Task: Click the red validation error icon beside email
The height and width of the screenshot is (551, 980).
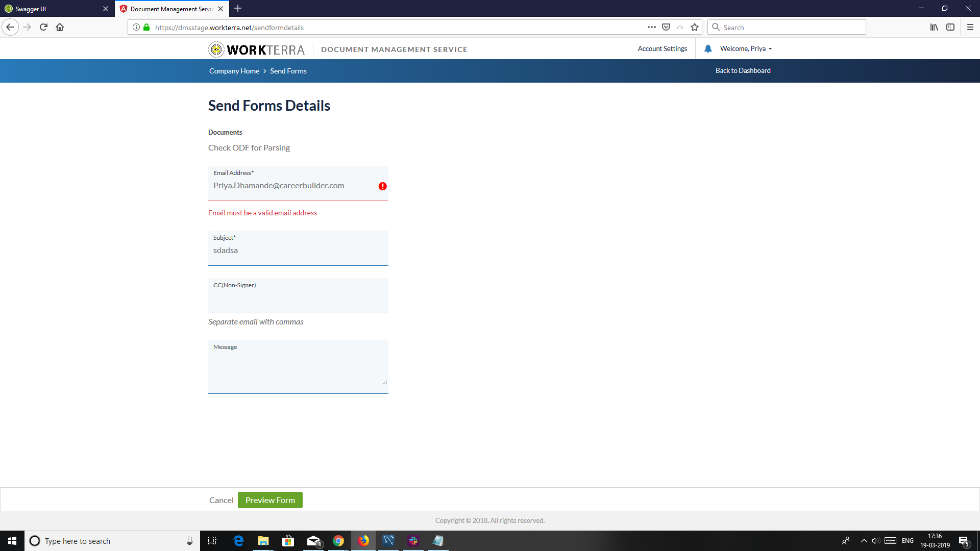Action: [x=382, y=186]
